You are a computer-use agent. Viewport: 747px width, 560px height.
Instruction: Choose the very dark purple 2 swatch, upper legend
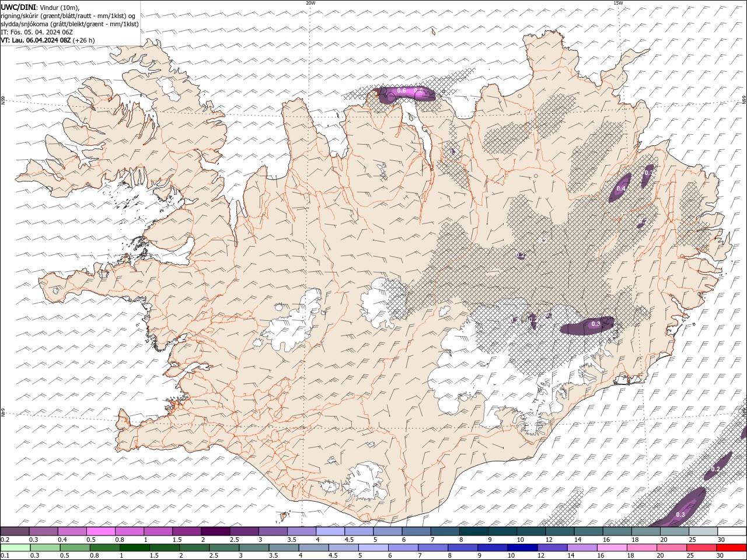click(215, 531)
